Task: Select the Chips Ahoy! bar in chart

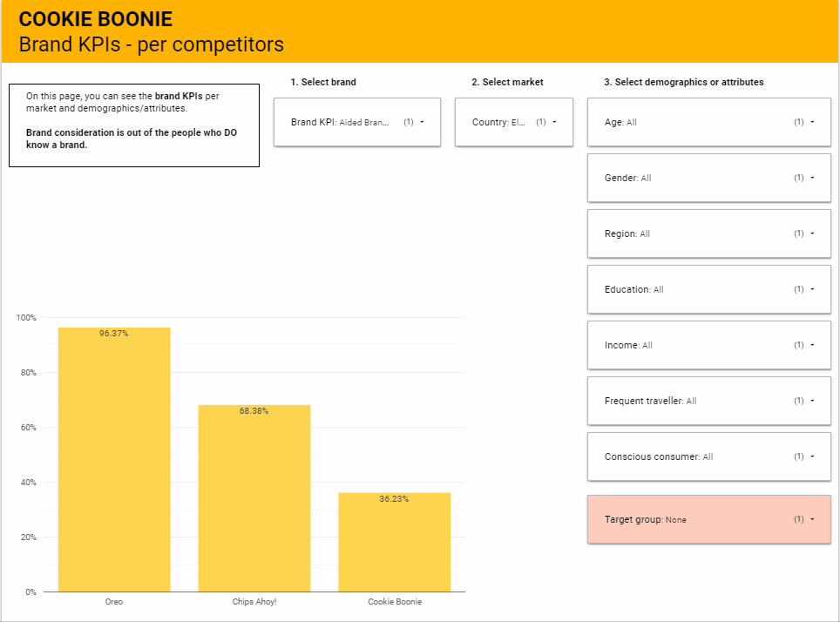Action: tap(254, 498)
